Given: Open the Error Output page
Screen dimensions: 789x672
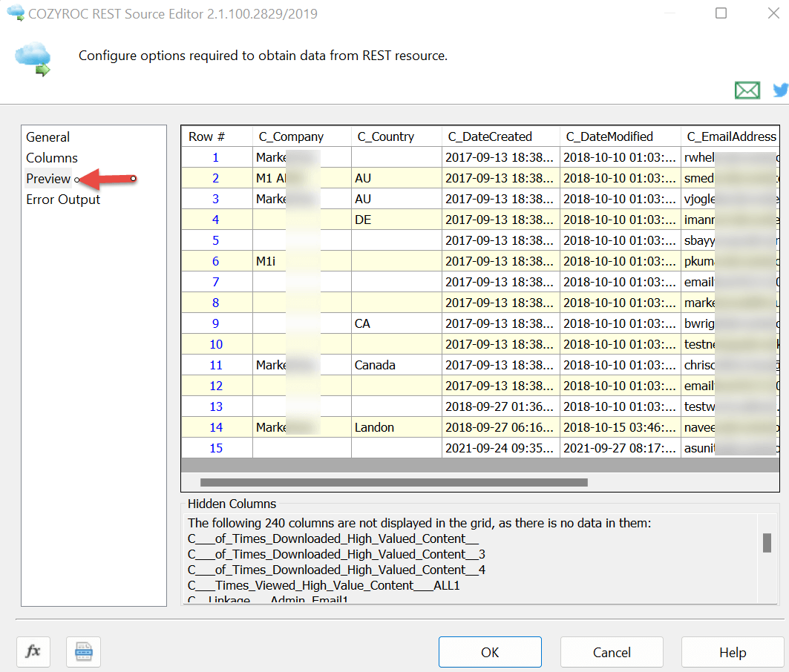Looking at the screenshot, I should click(x=63, y=200).
